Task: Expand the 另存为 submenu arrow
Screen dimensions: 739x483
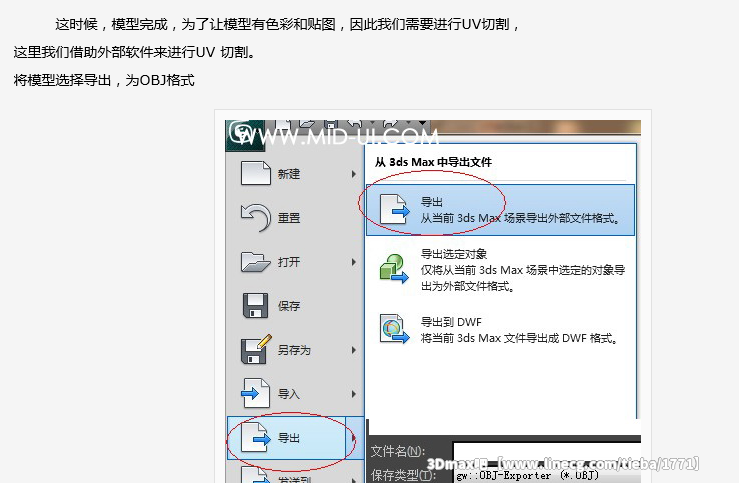Action: [353, 350]
